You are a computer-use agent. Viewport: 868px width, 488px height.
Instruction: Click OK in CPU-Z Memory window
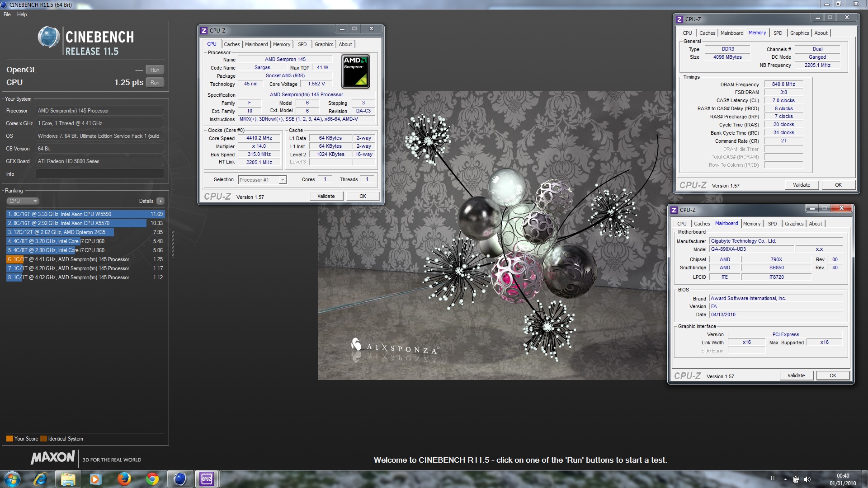[838, 185]
